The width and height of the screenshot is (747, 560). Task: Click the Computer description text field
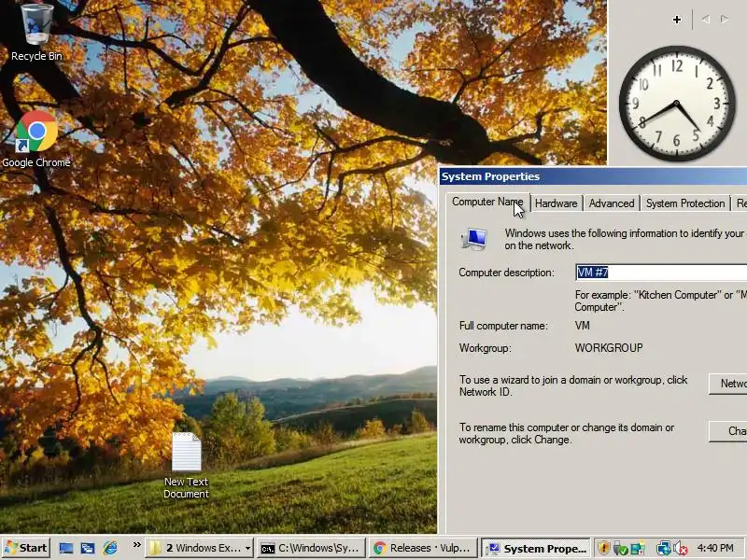[x=661, y=273]
